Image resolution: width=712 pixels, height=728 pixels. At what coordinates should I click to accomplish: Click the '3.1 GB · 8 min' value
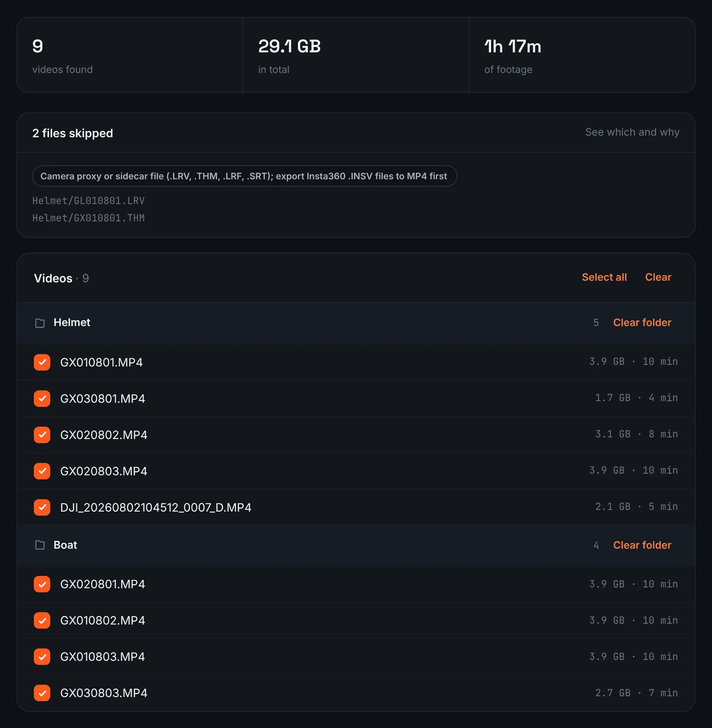tap(636, 434)
